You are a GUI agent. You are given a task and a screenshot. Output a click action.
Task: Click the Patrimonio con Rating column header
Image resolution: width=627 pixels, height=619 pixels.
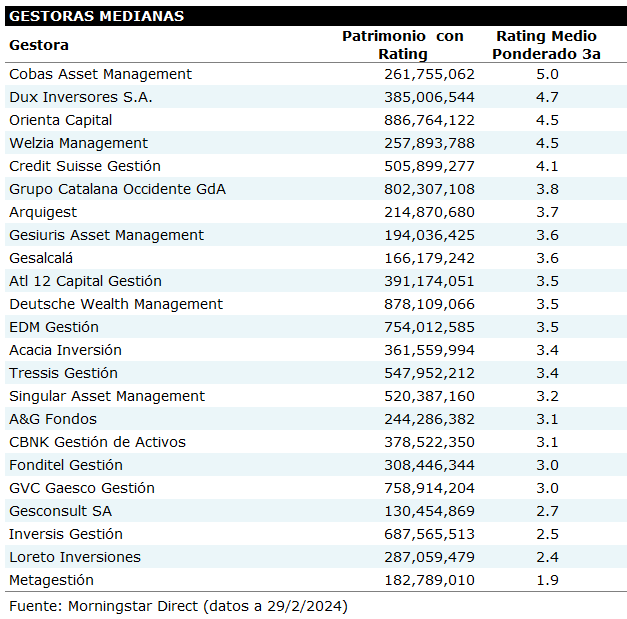(402, 45)
